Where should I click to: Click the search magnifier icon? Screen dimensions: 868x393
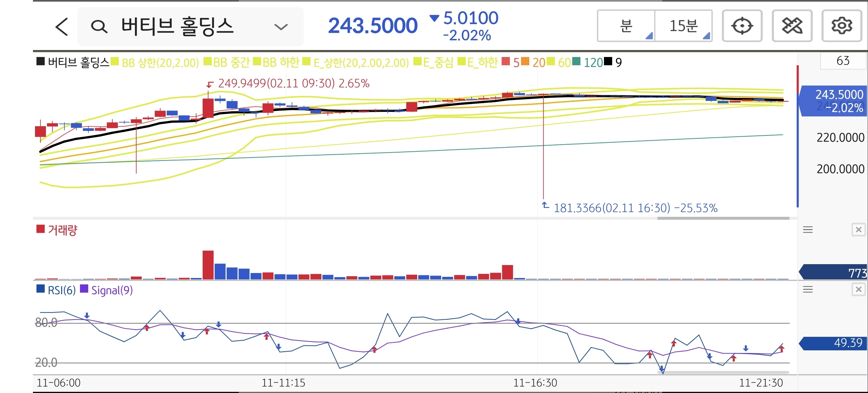[x=99, y=27]
